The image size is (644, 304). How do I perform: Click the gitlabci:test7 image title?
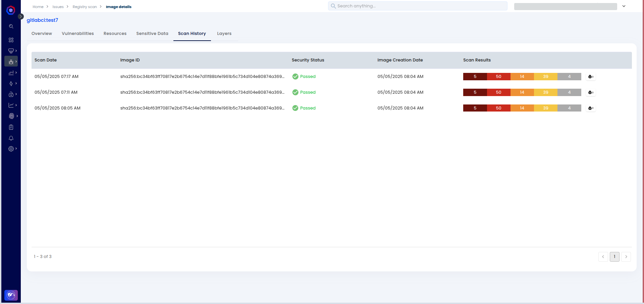point(42,20)
